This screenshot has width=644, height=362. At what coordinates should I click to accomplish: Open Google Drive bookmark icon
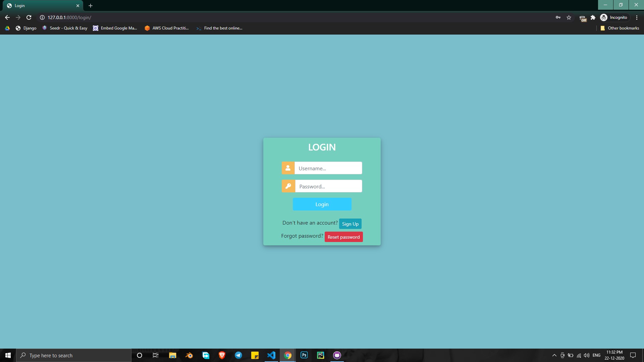(x=7, y=28)
